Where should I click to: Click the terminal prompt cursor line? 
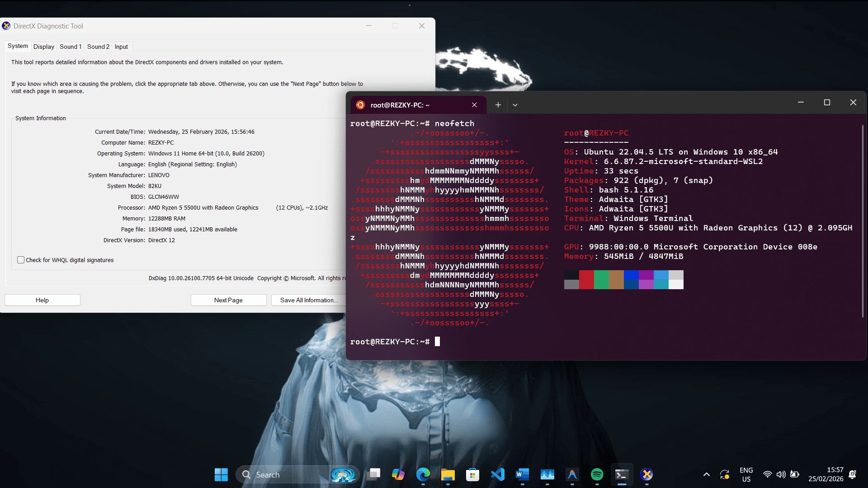coord(395,342)
